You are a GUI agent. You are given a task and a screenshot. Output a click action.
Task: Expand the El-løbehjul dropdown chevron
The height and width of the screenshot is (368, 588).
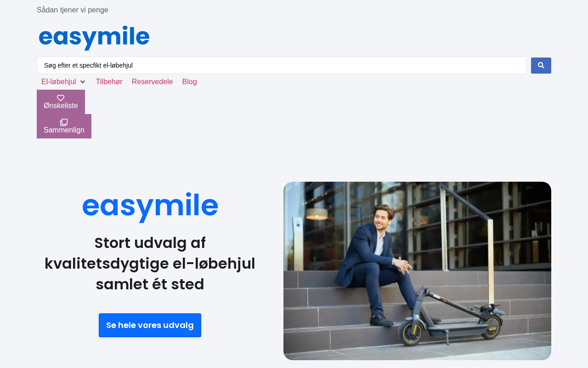point(83,82)
